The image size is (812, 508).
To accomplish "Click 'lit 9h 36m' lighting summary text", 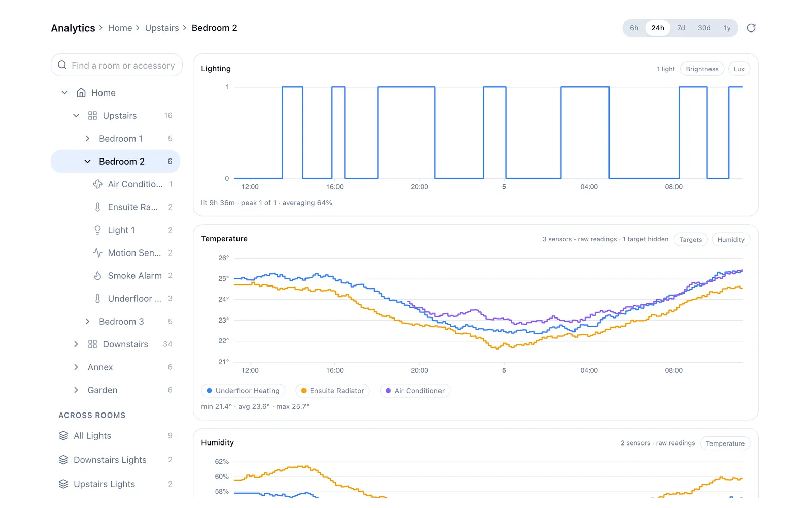I will [x=218, y=203].
